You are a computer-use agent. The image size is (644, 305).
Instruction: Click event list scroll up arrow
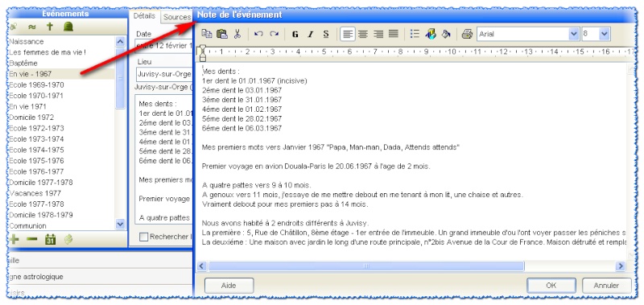[120, 41]
